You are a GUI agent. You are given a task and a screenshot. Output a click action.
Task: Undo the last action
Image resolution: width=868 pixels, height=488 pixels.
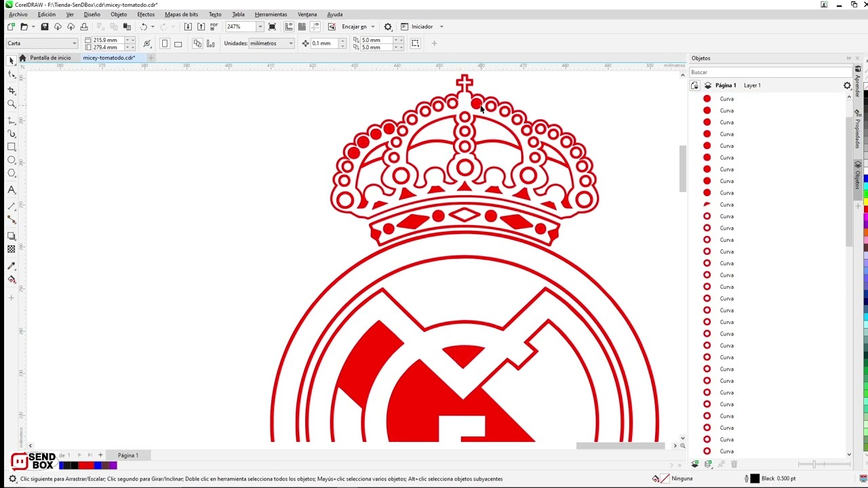point(144,26)
